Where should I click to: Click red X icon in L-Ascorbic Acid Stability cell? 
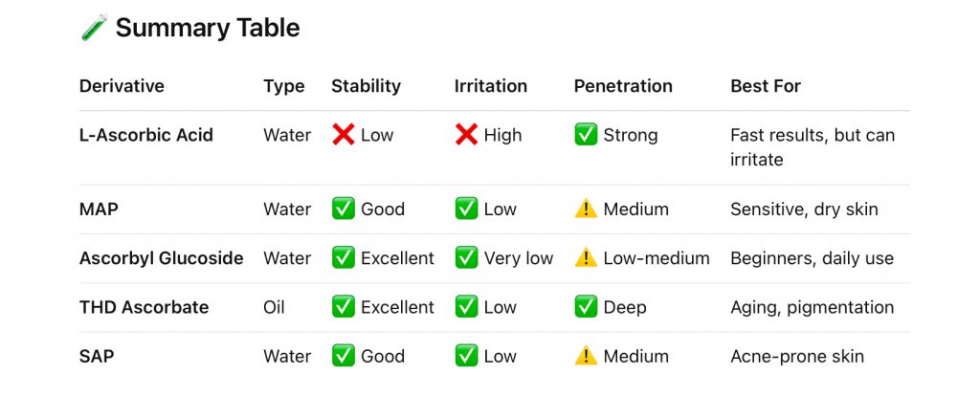tap(344, 135)
